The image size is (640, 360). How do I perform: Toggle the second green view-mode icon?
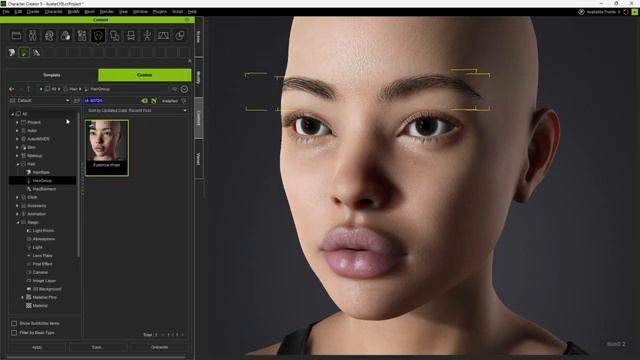154,100
